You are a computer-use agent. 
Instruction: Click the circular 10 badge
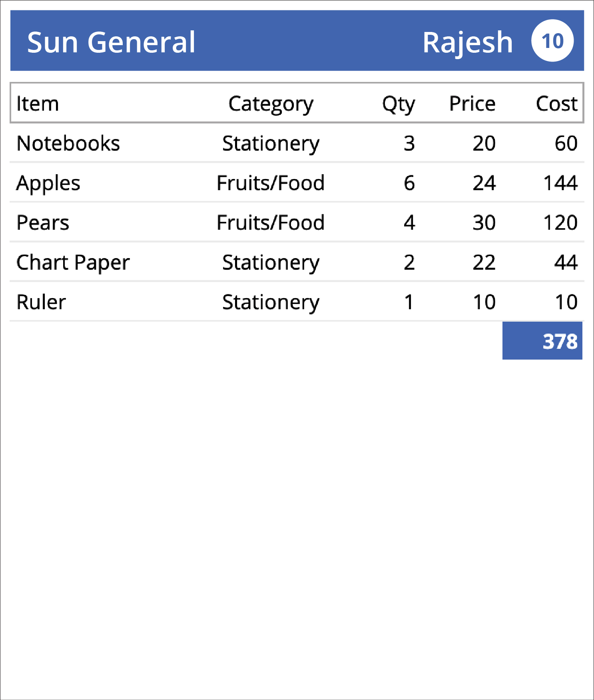coord(552,41)
